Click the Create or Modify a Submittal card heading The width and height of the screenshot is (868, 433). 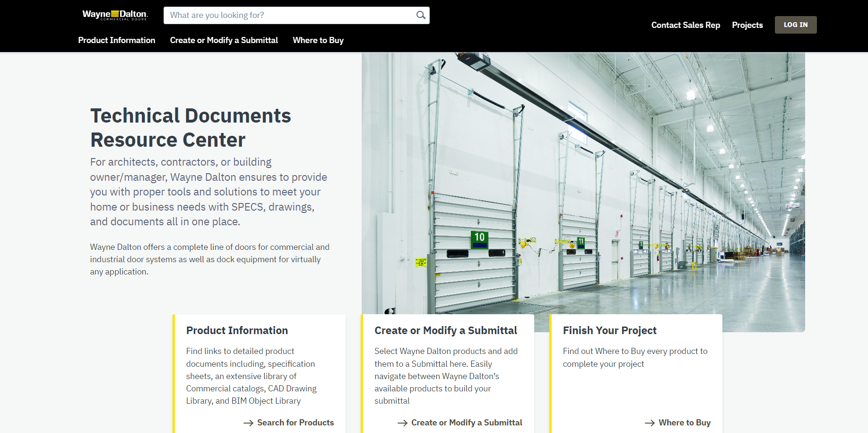445,330
